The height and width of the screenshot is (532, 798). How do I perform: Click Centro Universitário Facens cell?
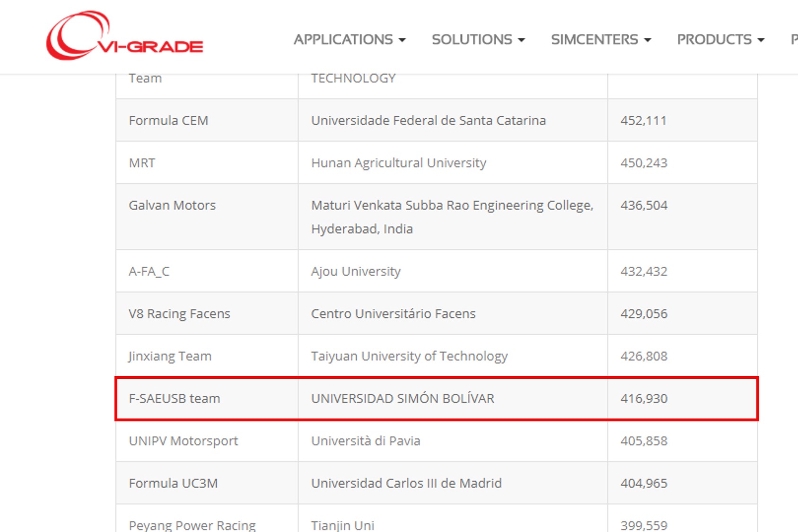(x=453, y=314)
